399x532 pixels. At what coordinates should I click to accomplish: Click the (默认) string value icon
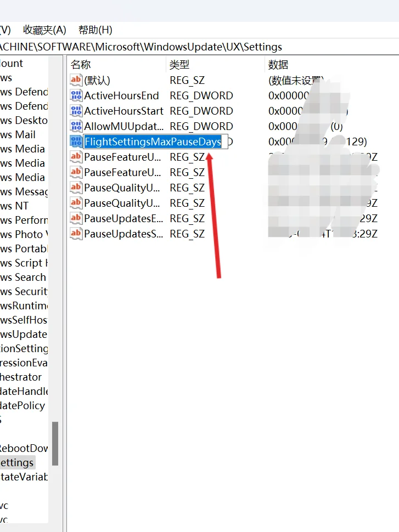pyautogui.click(x=76, y=80)
